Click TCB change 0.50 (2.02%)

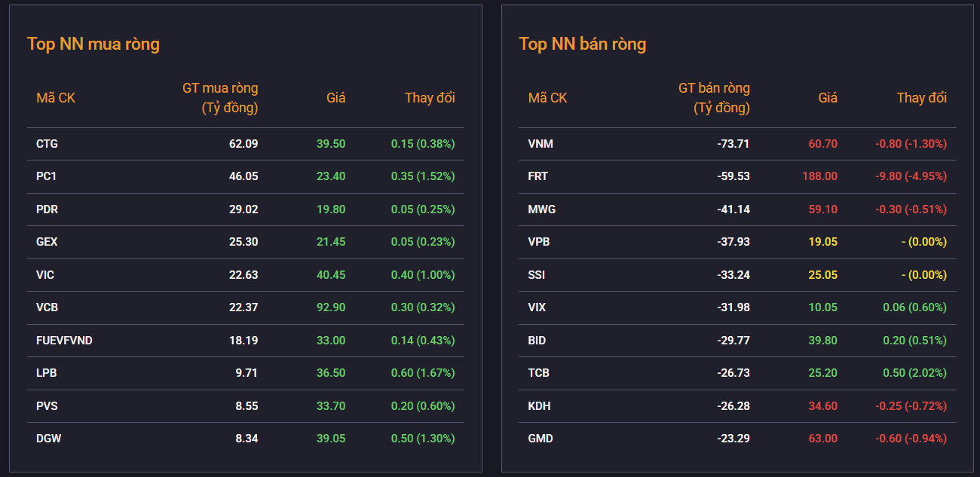tap(914, 373)
